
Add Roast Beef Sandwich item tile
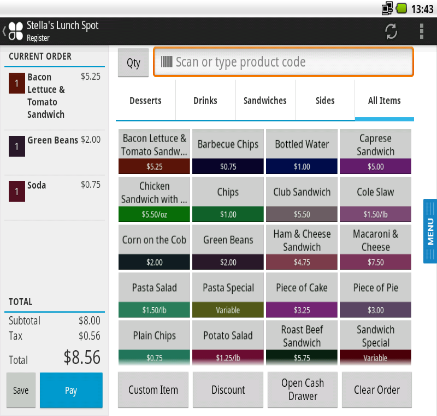coord(302,343)
